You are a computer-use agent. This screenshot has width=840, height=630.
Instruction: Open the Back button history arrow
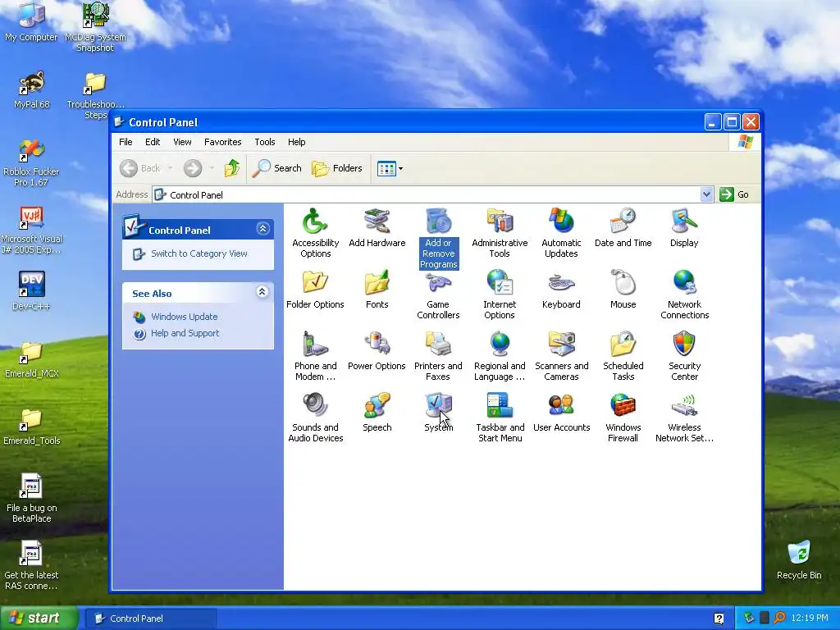pyautogui.click(x=171, y=168)
